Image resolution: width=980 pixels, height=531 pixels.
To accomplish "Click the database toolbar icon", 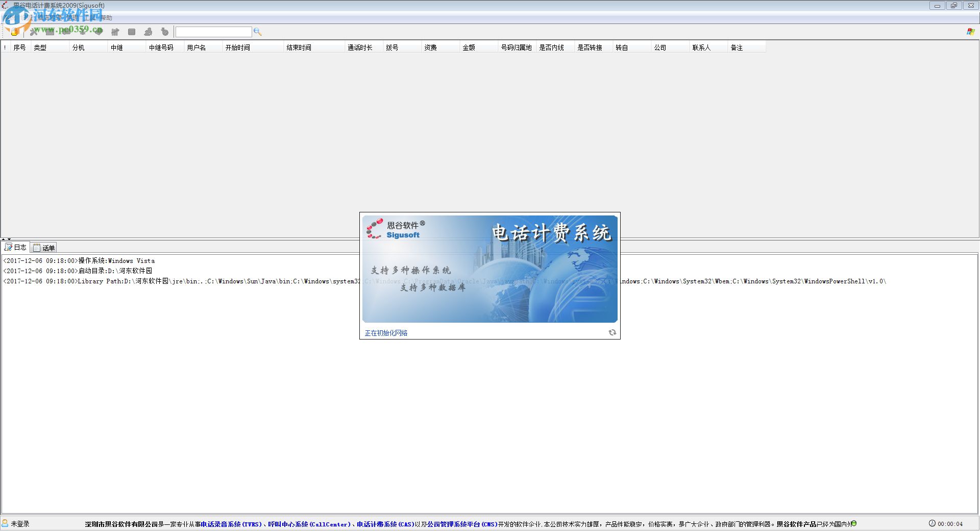I will (132, 32).
